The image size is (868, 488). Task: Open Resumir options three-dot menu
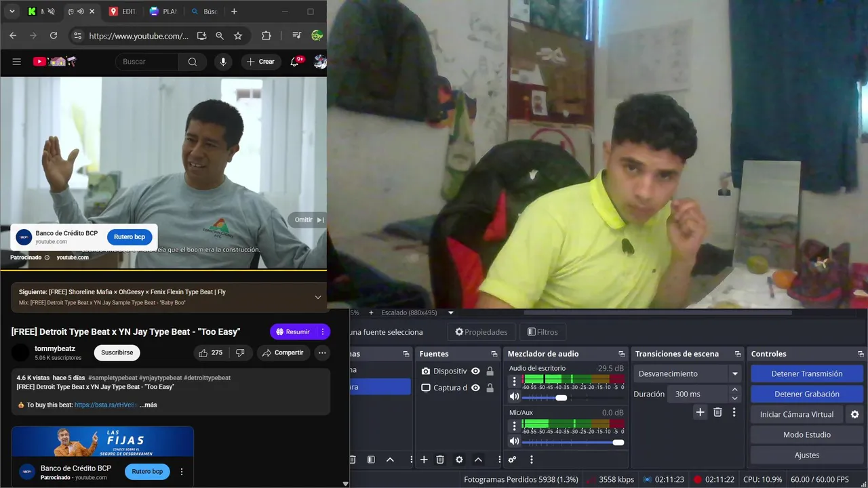point(323,331)
